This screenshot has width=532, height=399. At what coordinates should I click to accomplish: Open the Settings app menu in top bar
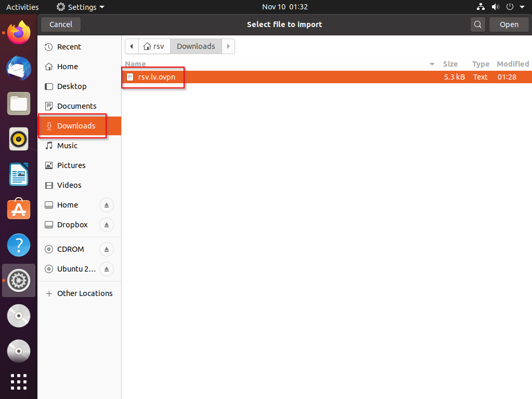(81, 7)
